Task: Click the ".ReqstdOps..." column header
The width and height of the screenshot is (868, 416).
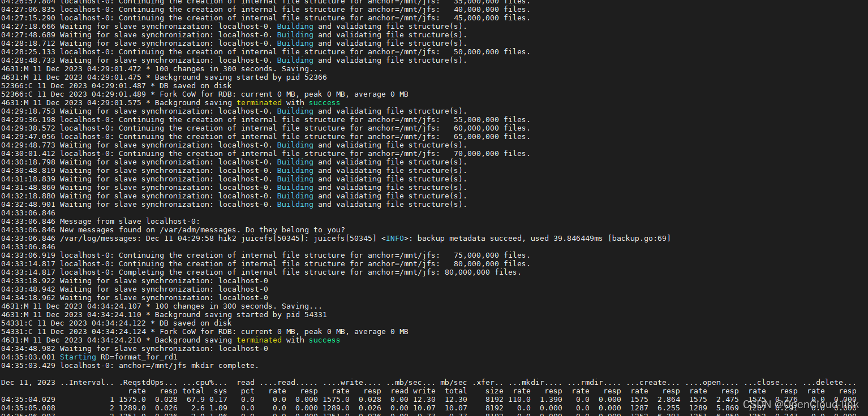Action: click(148, 383)
